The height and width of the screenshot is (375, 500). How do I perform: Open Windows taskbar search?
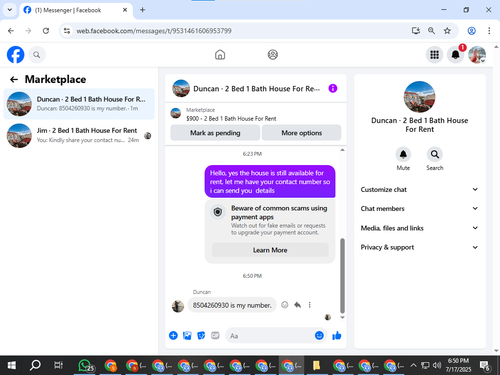point(35,366)
